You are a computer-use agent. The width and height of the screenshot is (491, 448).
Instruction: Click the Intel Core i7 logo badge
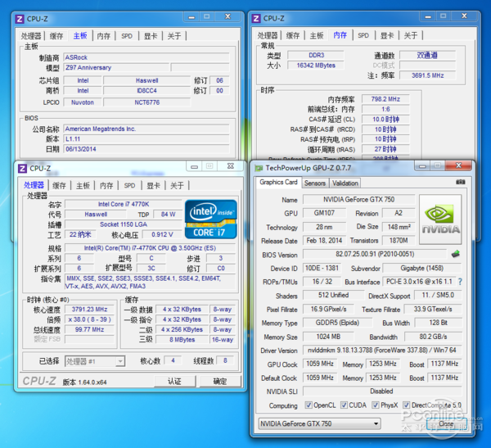coord(211,219)
